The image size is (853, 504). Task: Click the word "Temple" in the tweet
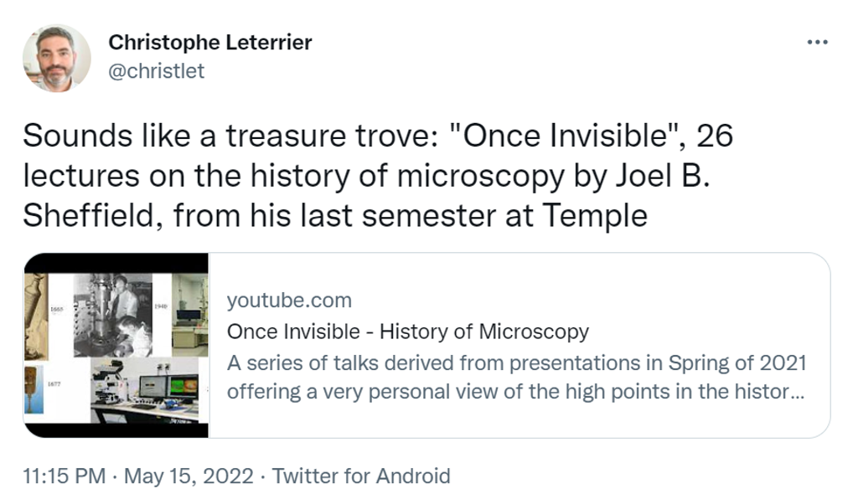pyautogui.click(x=595, y=216)
